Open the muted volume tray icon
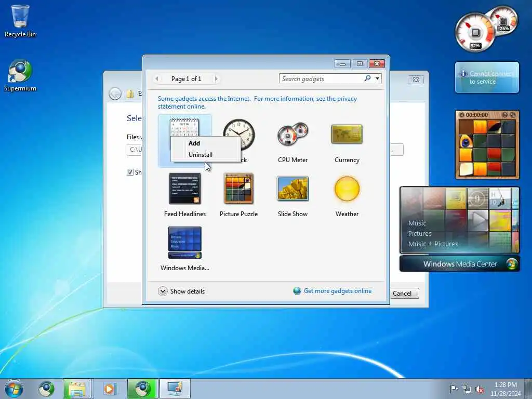This screenshot has width=532, height=399. click(x=480, y=389)
